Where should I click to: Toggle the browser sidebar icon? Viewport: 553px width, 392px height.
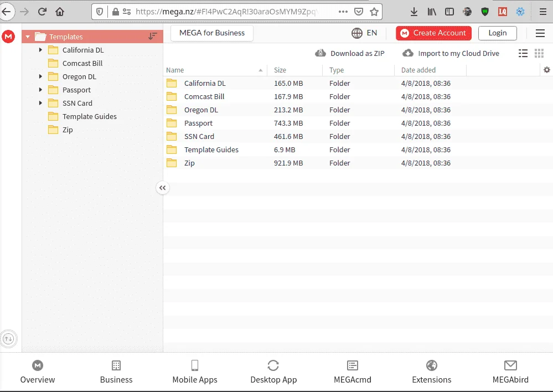[x=449, y=12]
